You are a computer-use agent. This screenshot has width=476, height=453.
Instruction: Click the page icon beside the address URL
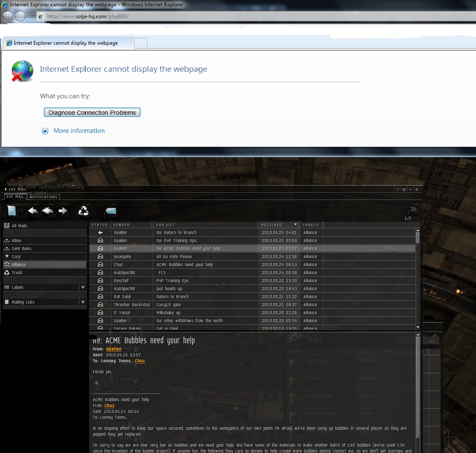point(41,16)
